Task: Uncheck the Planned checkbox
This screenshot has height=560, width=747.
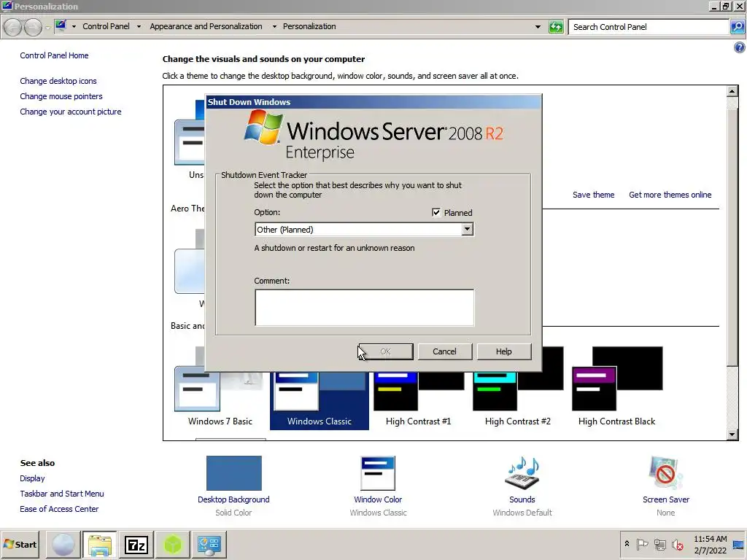Action: (436, 212)
